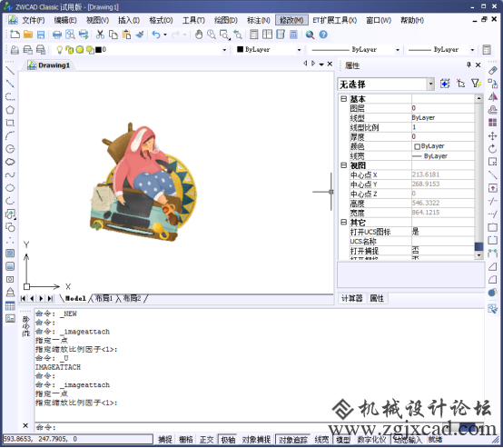Select the Rectangle draw tool
Viewport: 503px width, 448px height.
(x=10, y=123)
